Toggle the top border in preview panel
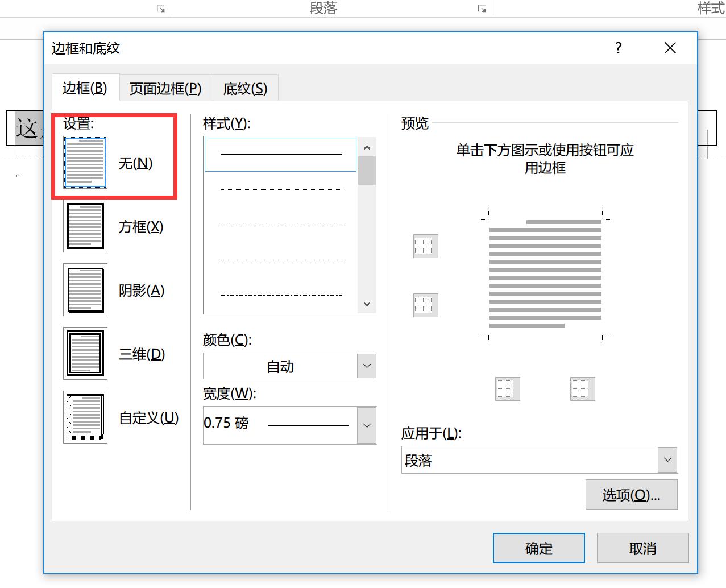The image size is (726, 588). coord(424,246)
